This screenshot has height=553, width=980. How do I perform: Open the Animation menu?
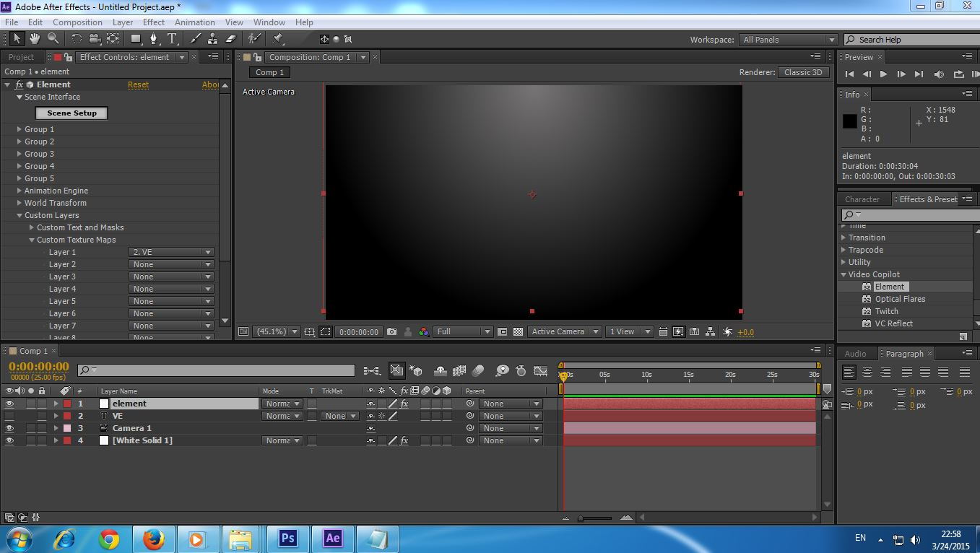[195, 22]
